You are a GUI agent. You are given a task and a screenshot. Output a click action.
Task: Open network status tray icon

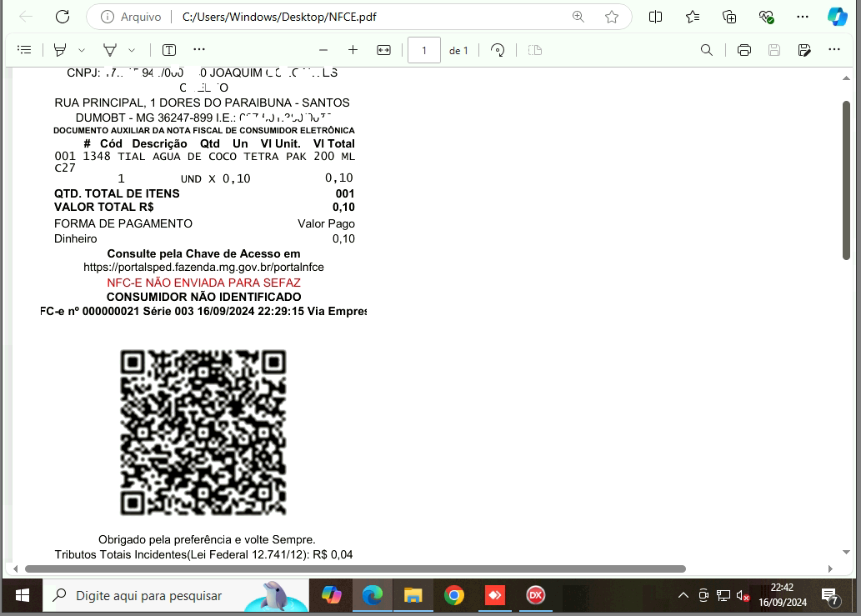pos(723,596)
